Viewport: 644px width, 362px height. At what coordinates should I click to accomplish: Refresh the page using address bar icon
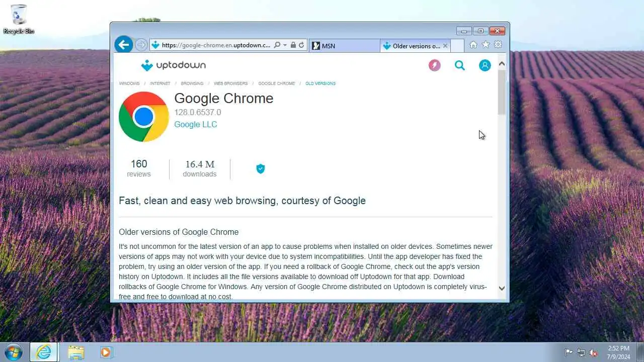[x=301, y=45]
